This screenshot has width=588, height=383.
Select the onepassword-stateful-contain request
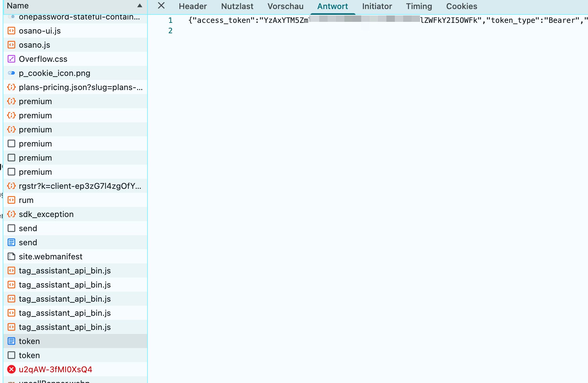pyautogui.click(x=75, y=18)
